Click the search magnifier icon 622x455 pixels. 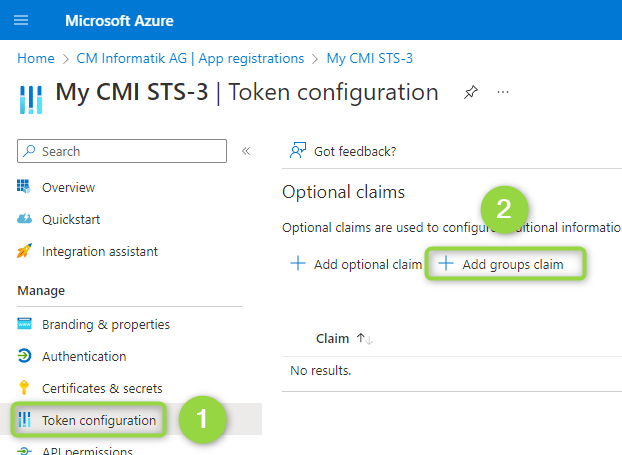coord(29,151)
